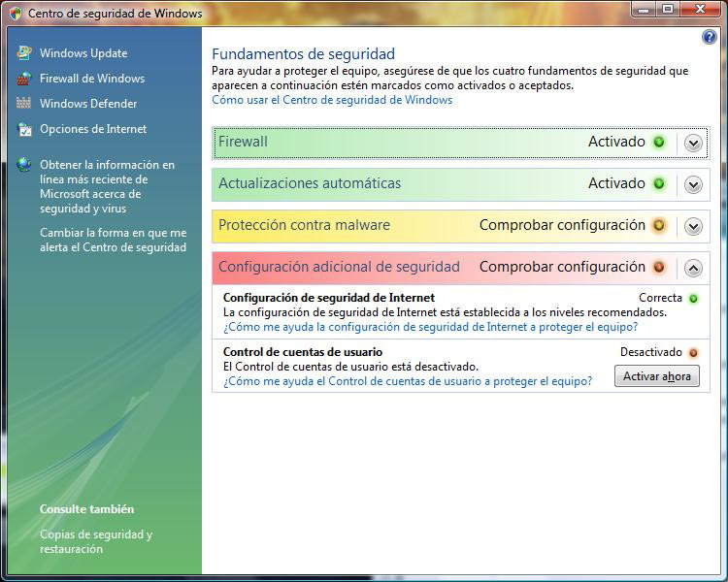This screenshot has width=728, height=582.
Task: Click the green Firewall status light
Action: 659,143
